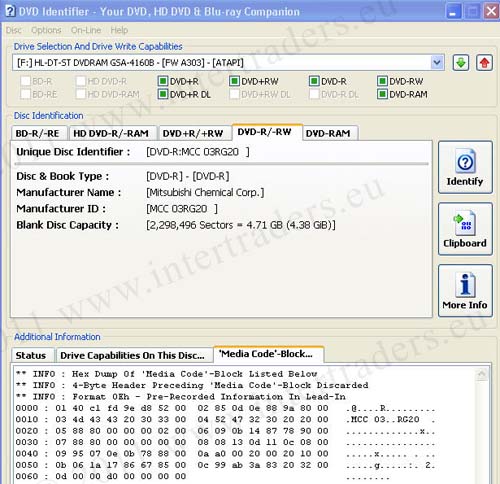
Task: Open Drive Capabilities On This Disc tab
Action: [133, 355]
